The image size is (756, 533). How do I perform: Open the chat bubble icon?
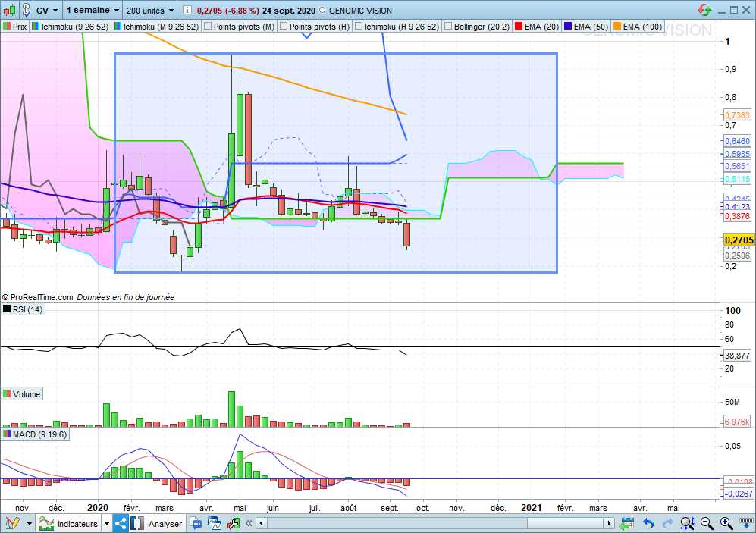click(196, 523)
